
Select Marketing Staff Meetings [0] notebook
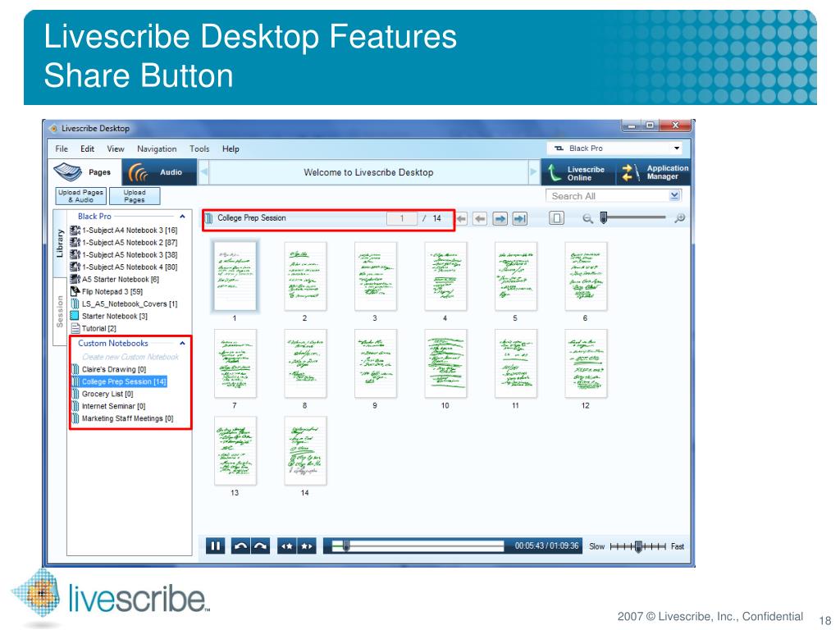[123, 419]
